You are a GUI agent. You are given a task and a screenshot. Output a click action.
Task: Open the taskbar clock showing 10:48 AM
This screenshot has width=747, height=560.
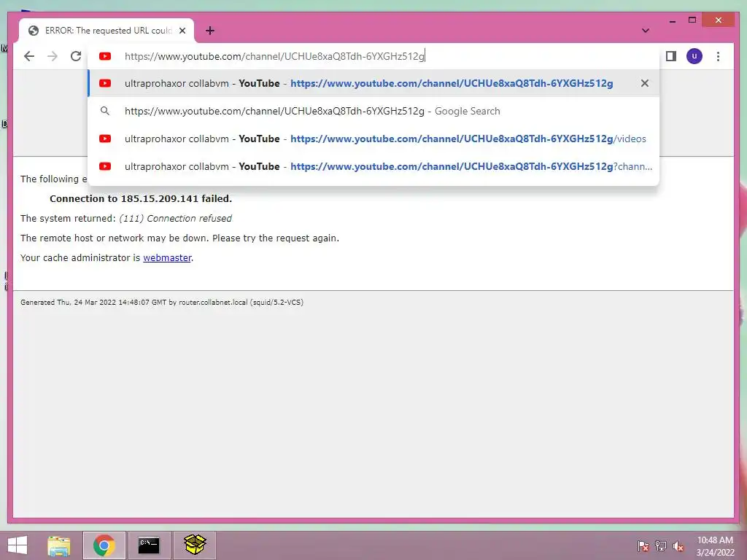(x=715, y=546)
